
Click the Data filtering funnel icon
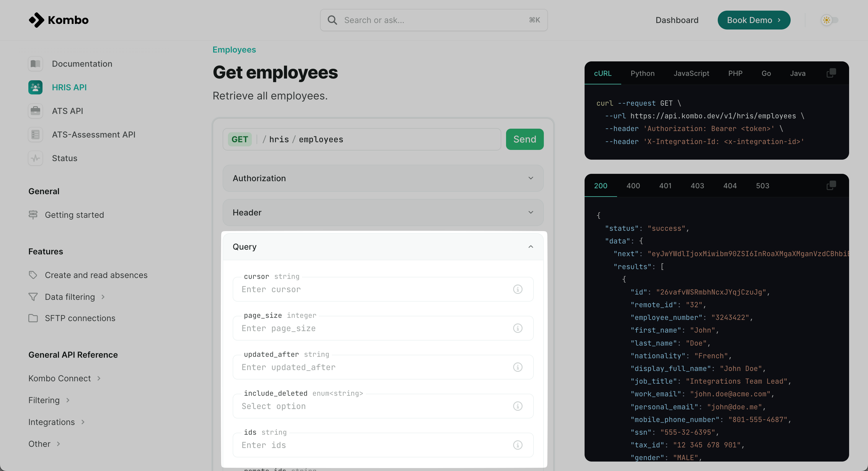pos(33,297)
